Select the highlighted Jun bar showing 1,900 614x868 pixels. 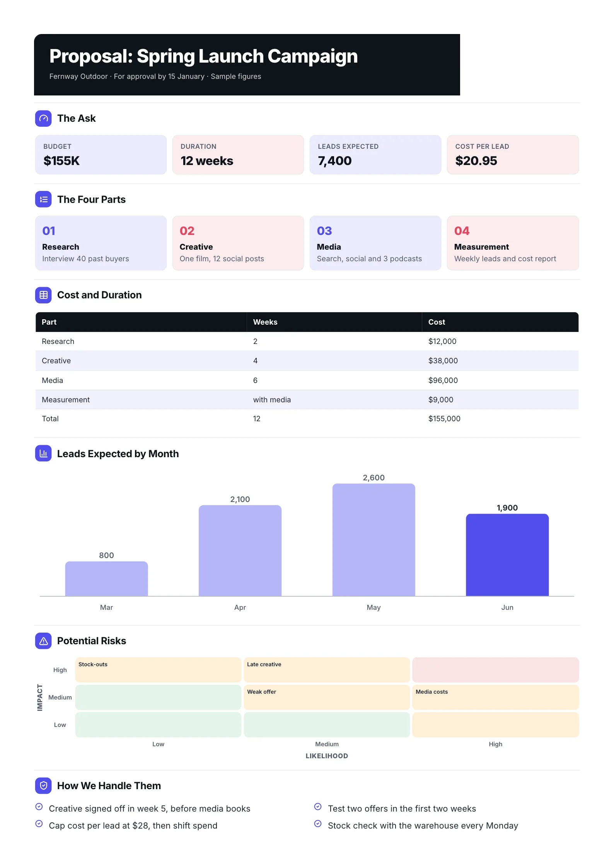507,555
